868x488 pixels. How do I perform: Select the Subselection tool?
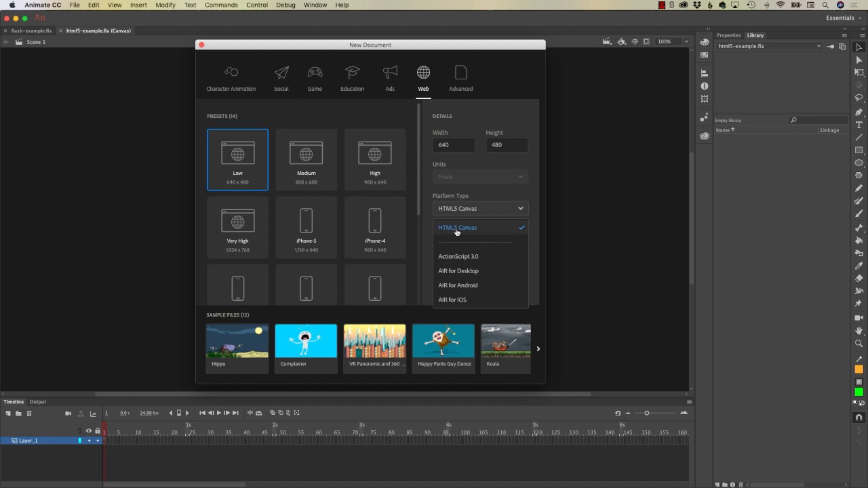[859, 60]
